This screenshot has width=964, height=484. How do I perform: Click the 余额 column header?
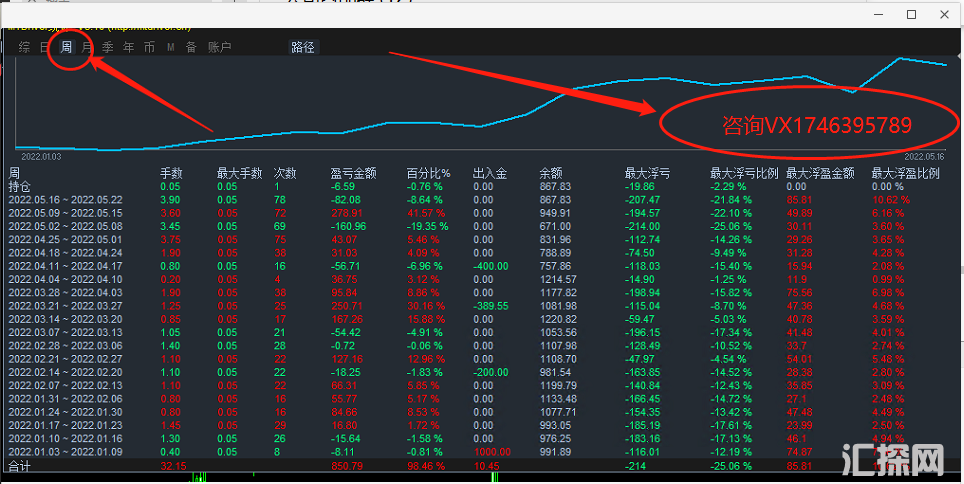pos(550,173)
